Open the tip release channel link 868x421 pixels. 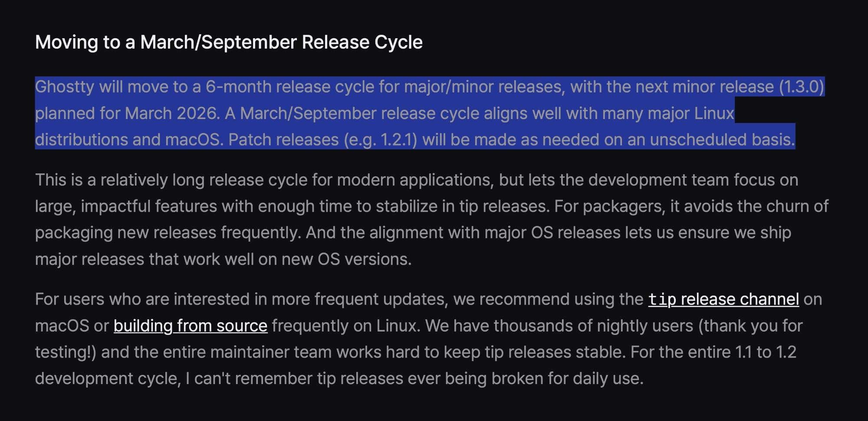tap(723, 299)
